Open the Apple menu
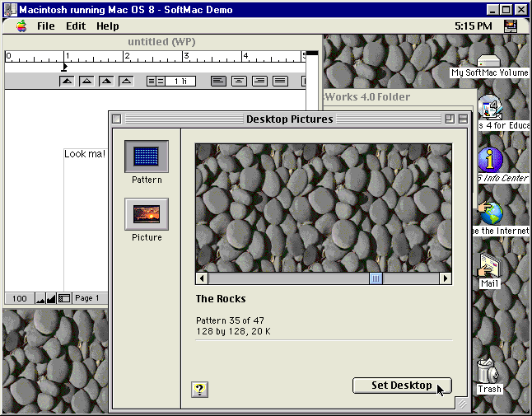The image size is (532, 416). (21, 26)
